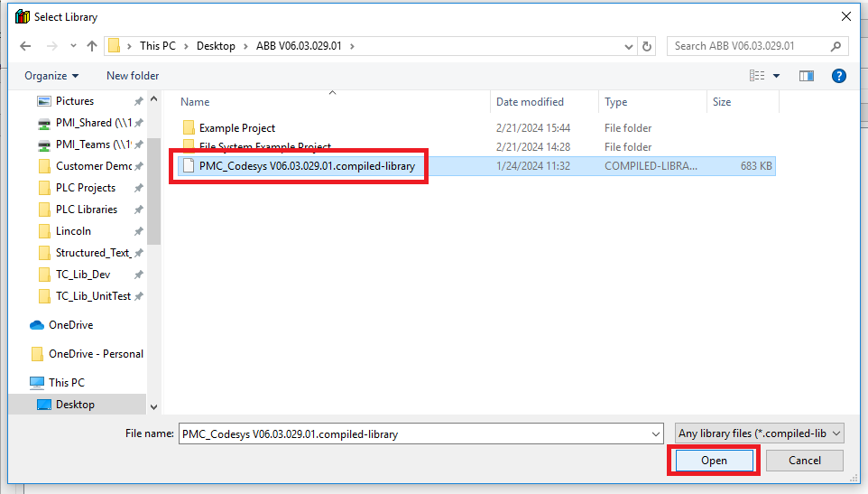Expand the view options dropdown arrow
Image resolution: width=868 pixels, height=494 pixels.
(776, 76)
